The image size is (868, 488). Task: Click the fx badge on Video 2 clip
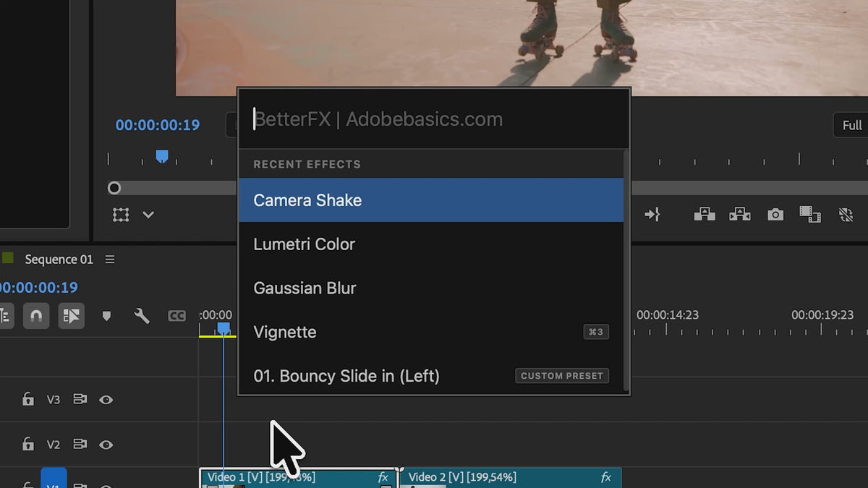(x=606, y=478)
